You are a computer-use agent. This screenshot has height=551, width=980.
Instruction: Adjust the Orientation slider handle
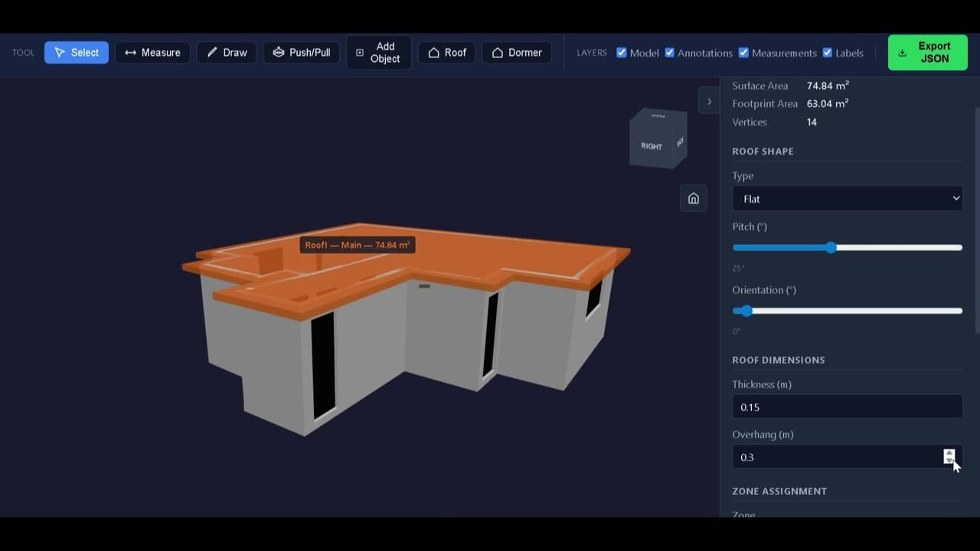(746, 311)
